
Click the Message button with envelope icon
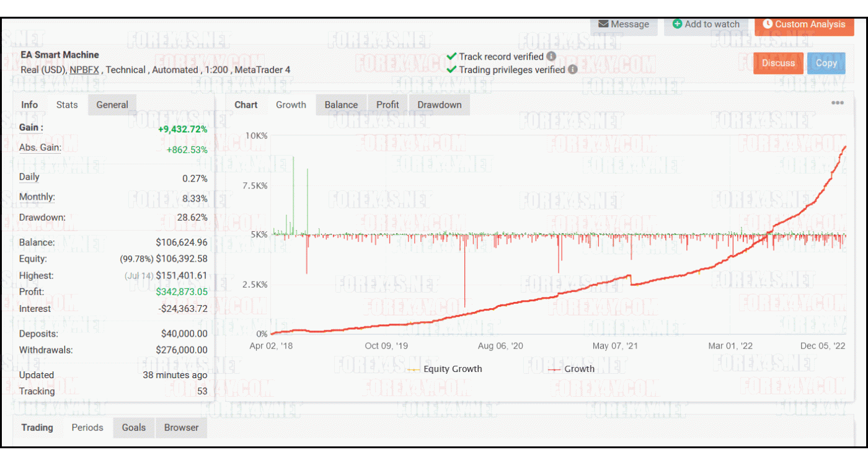[624, 25]
